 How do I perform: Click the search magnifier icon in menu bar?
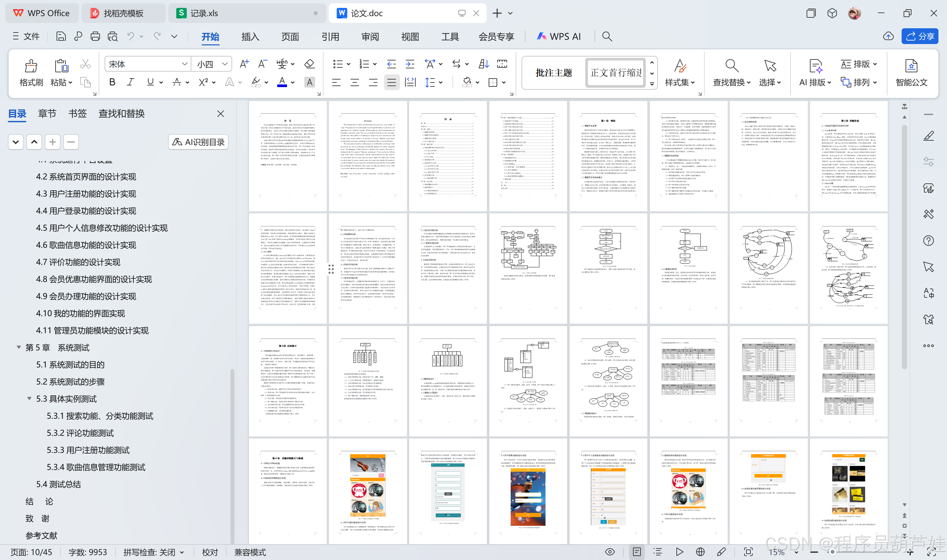point(607,36)
